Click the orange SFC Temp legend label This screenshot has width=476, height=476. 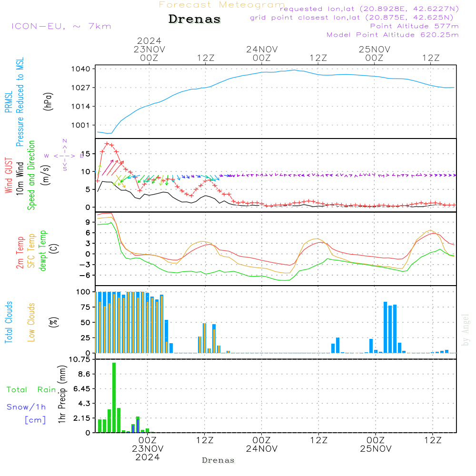click(x=32, y=251)
